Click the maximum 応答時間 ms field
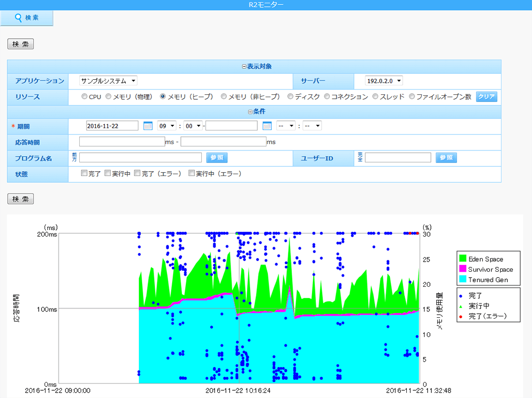Image resolution: width=532 pixels, height=398 pixels. tap(223, 142)
